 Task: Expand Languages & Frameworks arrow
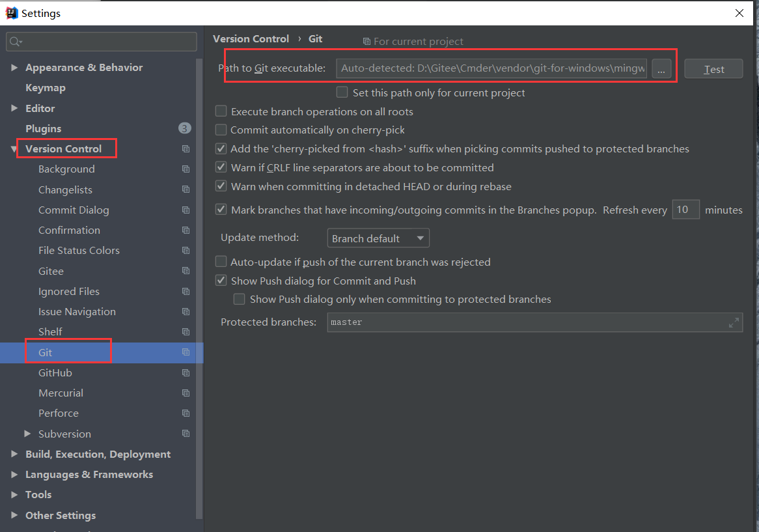pos(14,475)
